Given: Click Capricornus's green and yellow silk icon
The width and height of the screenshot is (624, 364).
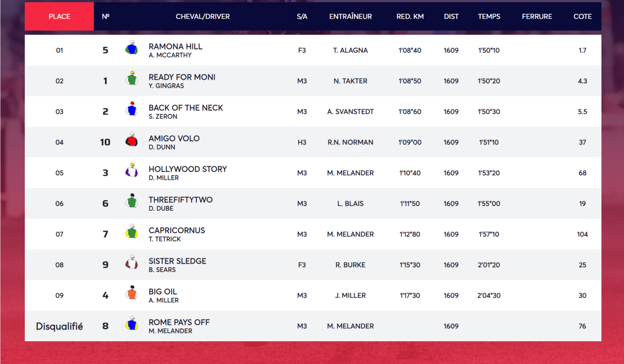Looking at the screenshot, I should pyautogui.click(x=132, y=231).
